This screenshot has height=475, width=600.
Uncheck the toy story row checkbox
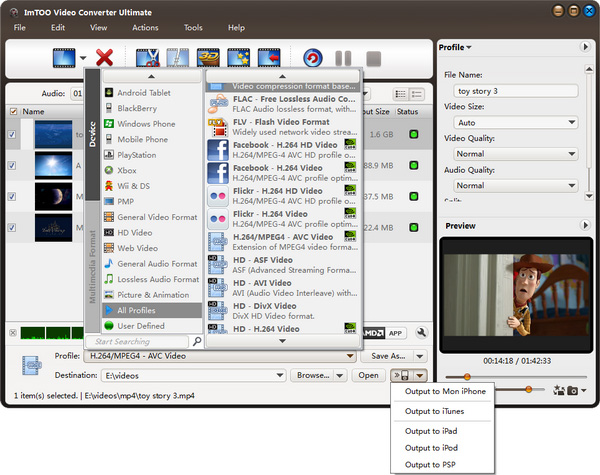click(x=12, y=134)
